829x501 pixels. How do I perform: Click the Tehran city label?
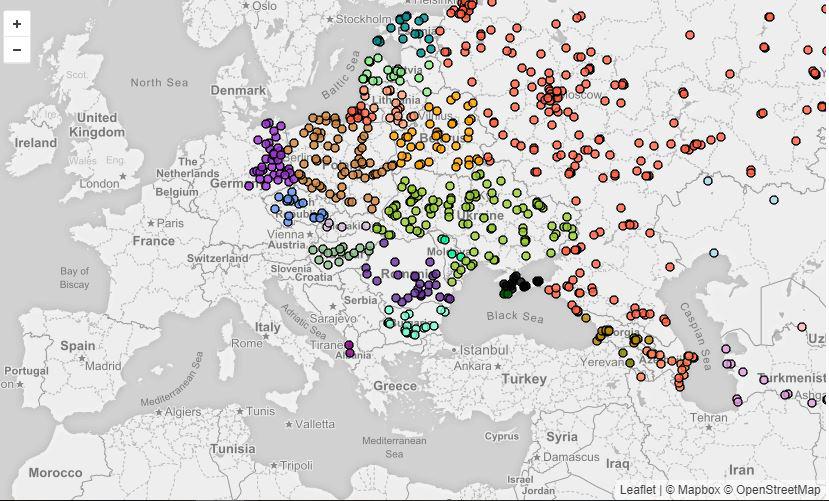[x=708, y=418]
